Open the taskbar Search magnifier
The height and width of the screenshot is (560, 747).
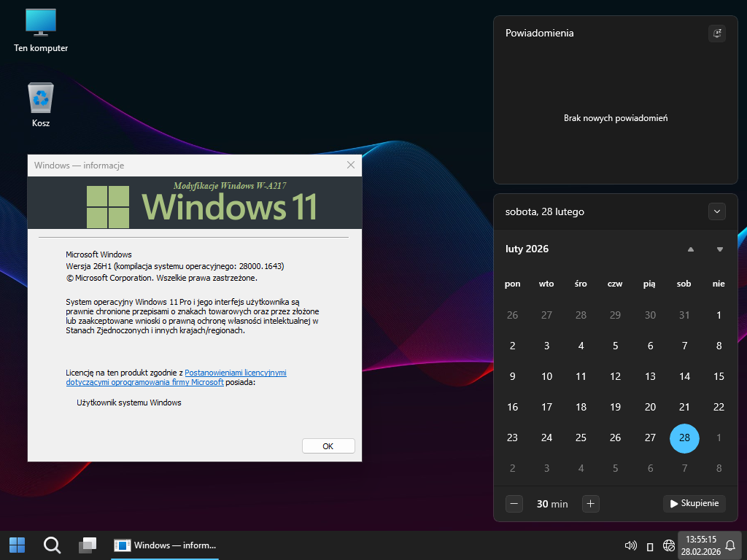pyautogui.click(x=52, y=545)
